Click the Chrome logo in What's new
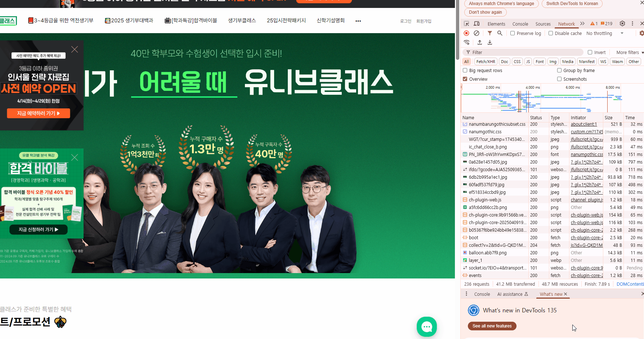 474,310
